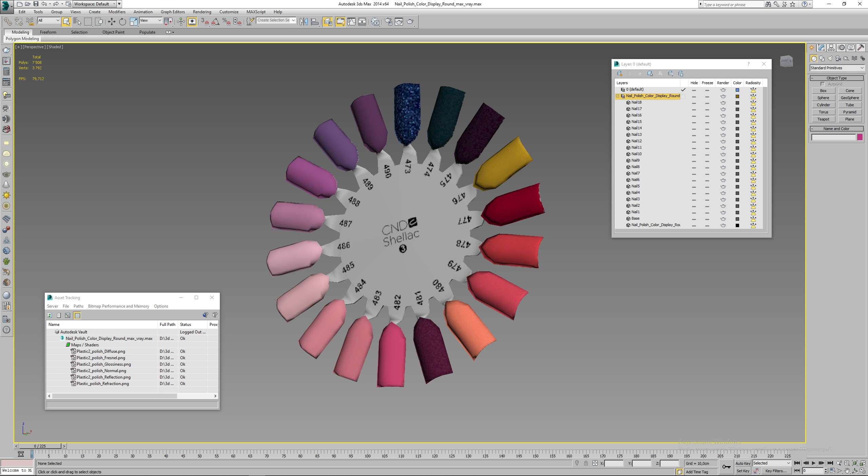Screen dimensions: 868x476
Task: Toggle Auto Key mode
Action: point(742,463)
